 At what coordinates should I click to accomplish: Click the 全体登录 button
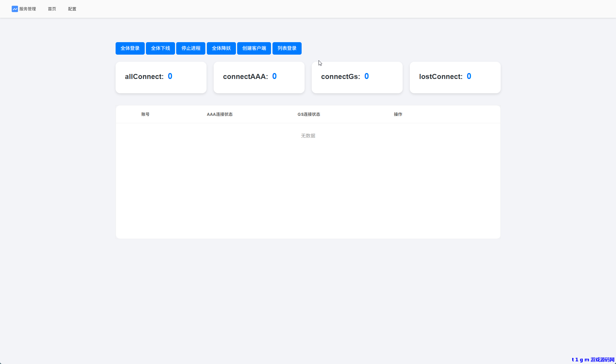tap(130, 48)
